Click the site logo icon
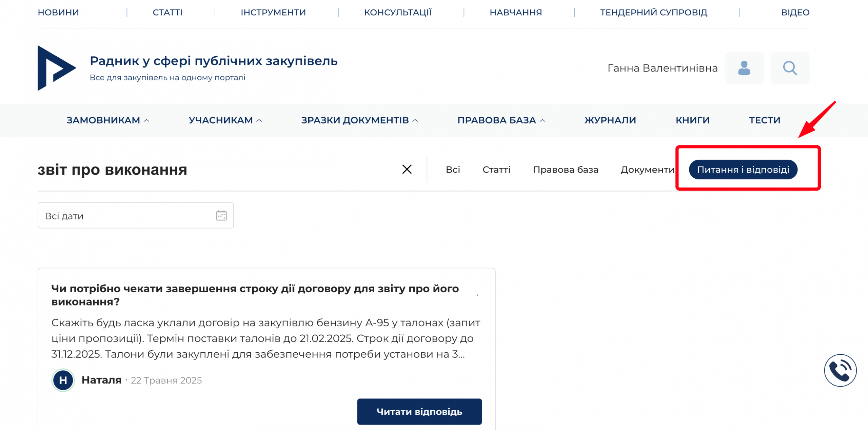Viewport: 868px width, 430px height. (x=56, y=68)
